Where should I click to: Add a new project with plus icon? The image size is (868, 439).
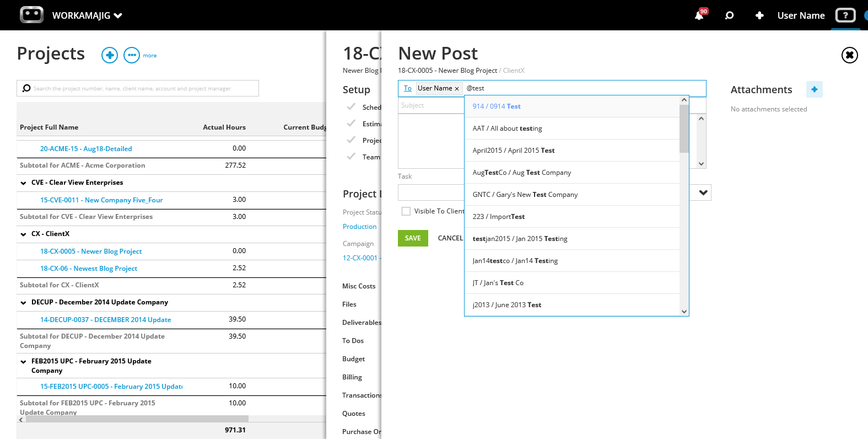point(110,55)
